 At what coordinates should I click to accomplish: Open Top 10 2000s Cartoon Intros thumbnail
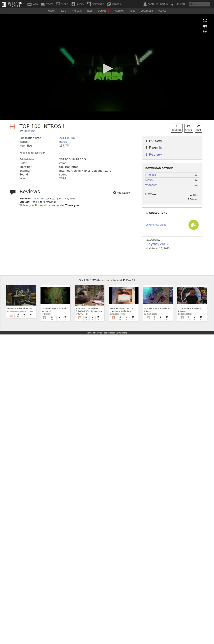(x=158, y=295)
